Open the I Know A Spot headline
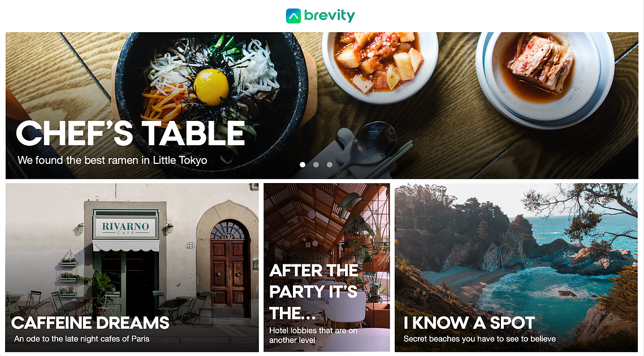Screen dimensions: 644x356 [x=469, y=323]
